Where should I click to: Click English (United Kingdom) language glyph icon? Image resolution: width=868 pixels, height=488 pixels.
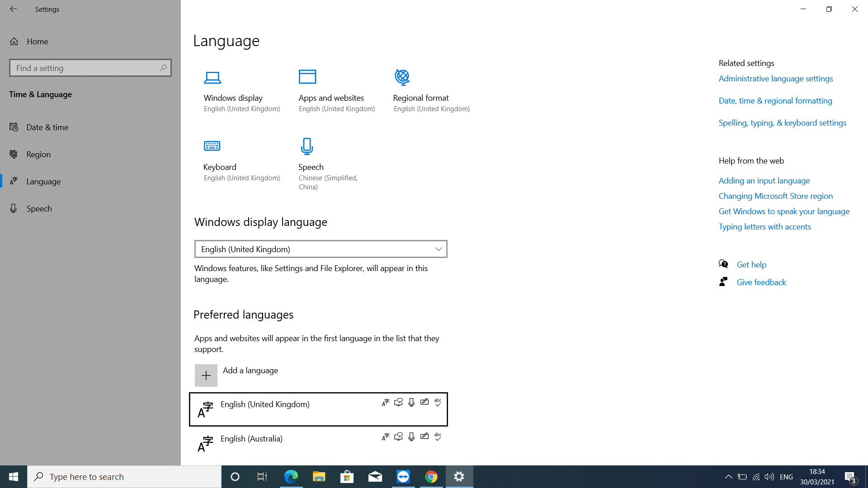(x=205, y=409)
